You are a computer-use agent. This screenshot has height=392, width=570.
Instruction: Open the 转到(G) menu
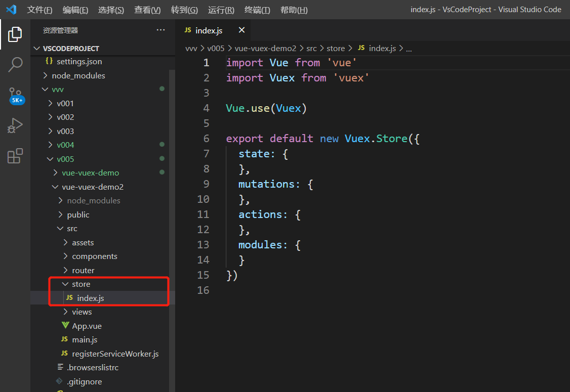pyautogui.click(x=184, y=10)
